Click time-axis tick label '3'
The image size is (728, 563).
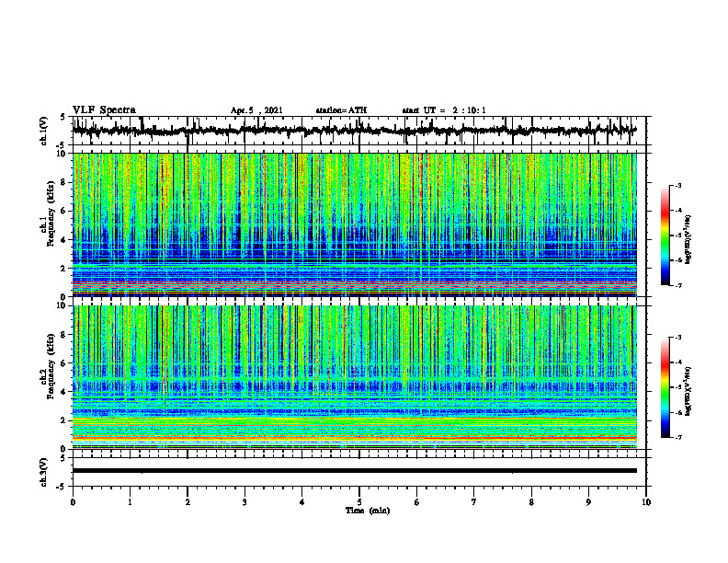pos(245,502)
